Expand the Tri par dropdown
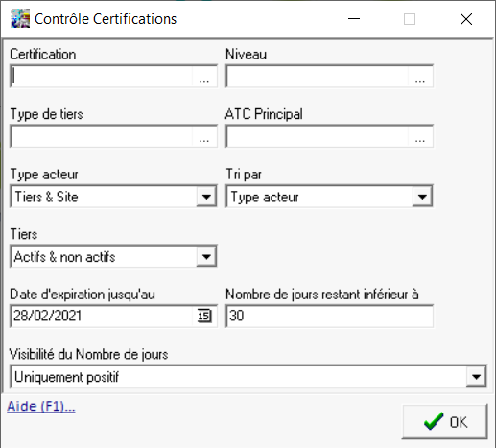 422,197
